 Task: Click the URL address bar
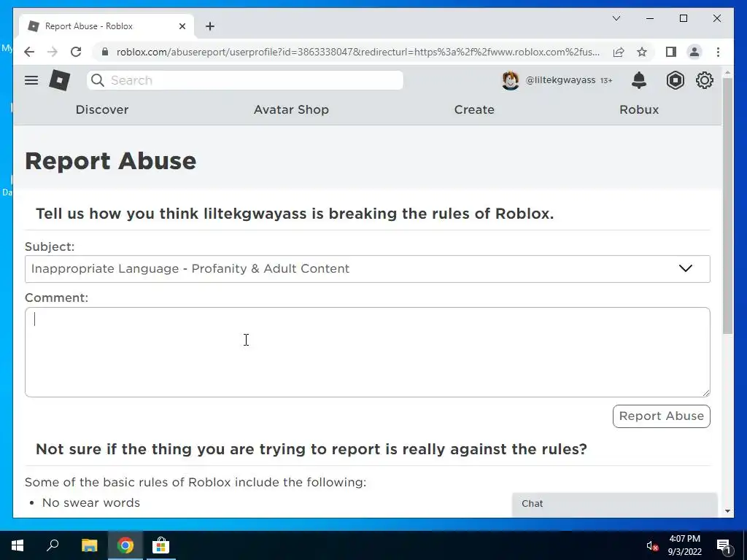click(x=357, y=52)
